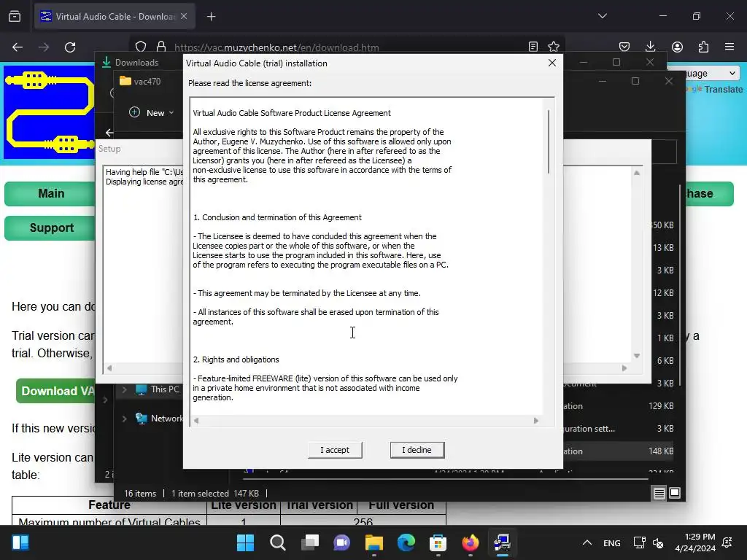Select Network in Explorer navigation
The height and width of the screenshot is (560, 747).
(x=159, y=419)
